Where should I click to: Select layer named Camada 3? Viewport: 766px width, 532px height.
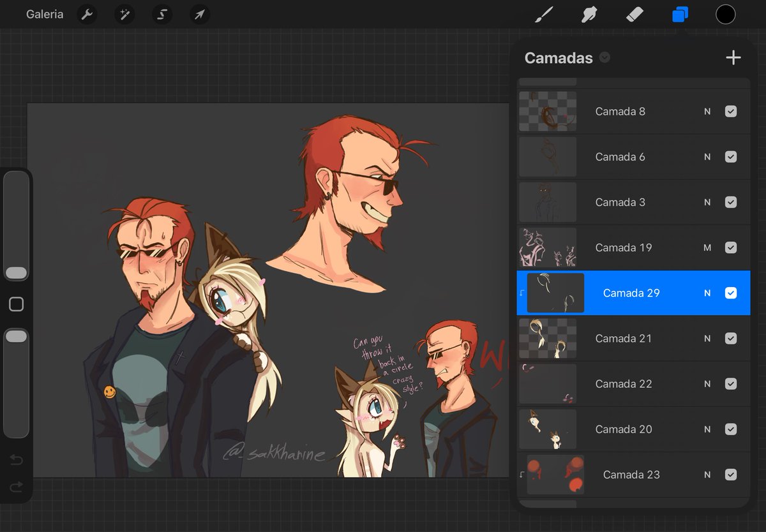[620, 202]
